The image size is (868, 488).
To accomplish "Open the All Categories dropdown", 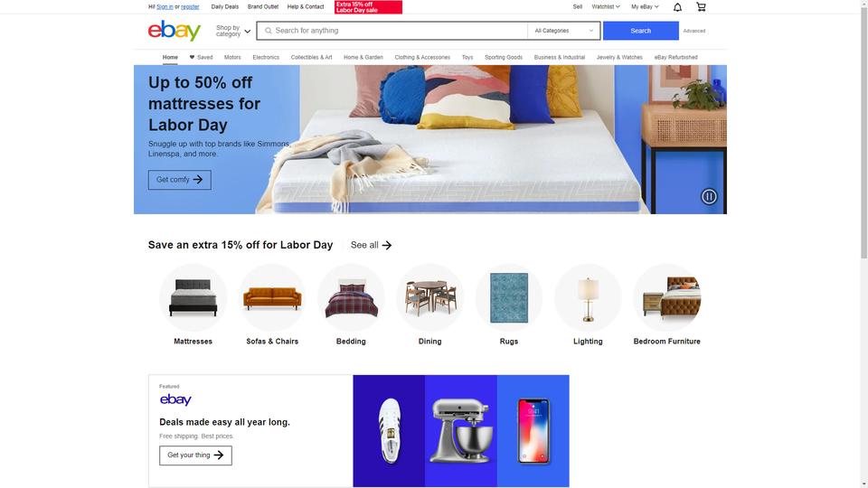I will [563, 31].
